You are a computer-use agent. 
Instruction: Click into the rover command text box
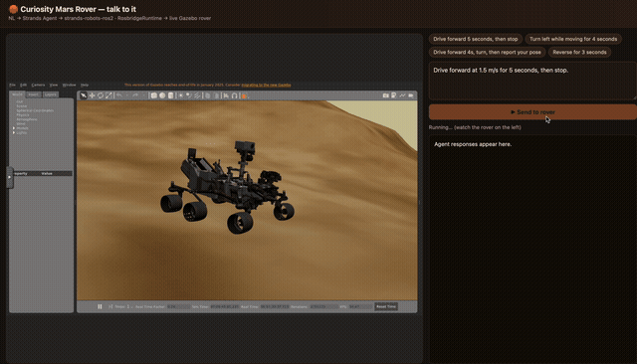tap(532, 81)
